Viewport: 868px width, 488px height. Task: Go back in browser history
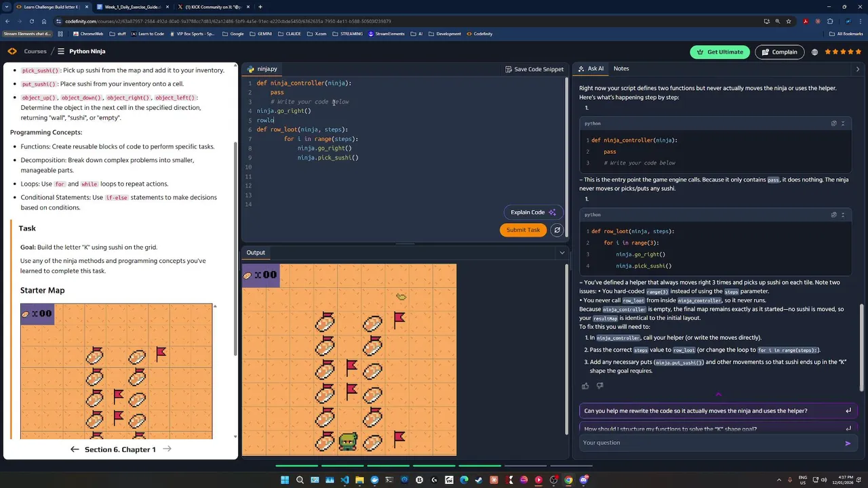tap(7, 21)
